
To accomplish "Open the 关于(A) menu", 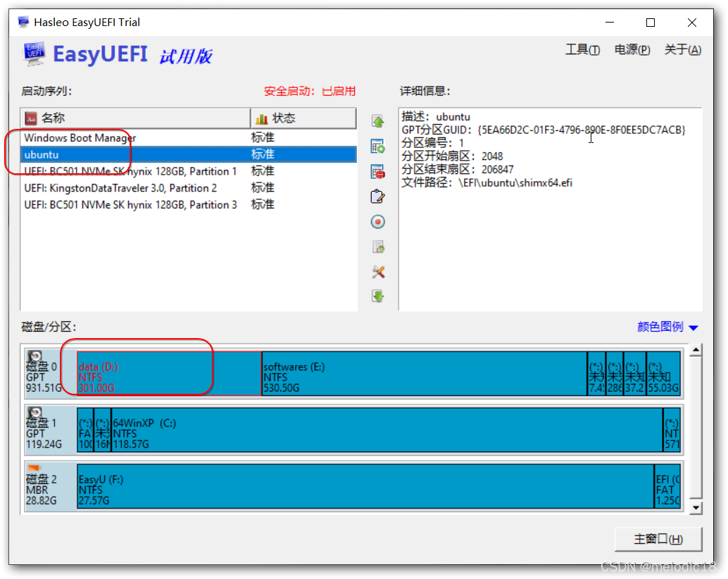I will click(x=682, y=50).
